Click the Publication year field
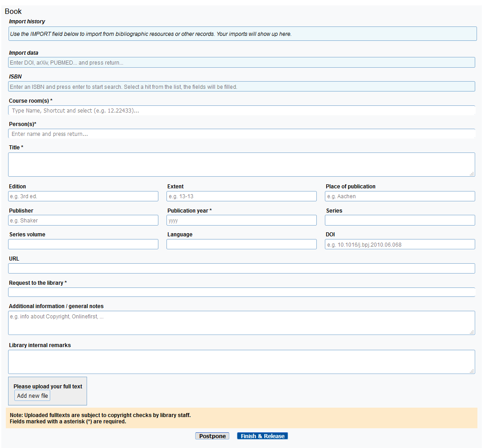The image size is (490, 448). pos(241,220)
